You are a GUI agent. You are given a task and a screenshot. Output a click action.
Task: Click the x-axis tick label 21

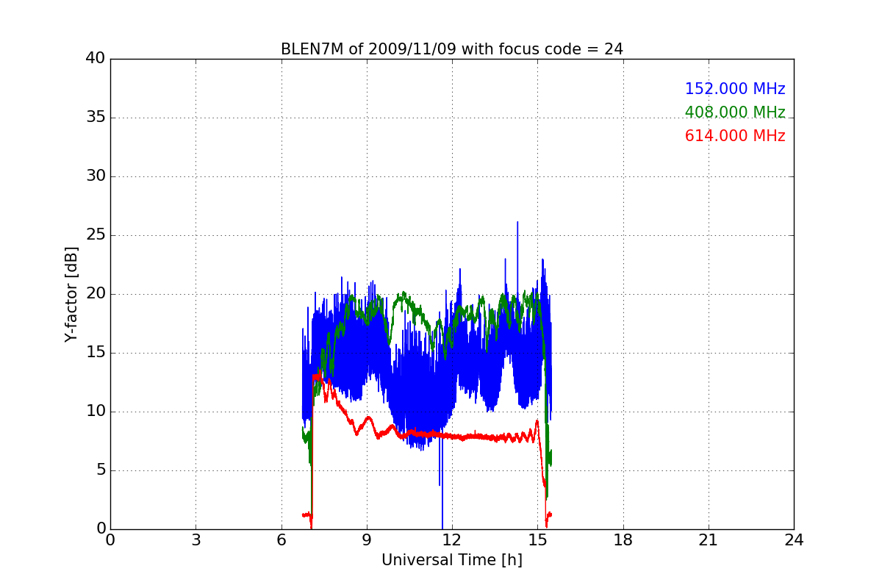click(x=709, y=540)
